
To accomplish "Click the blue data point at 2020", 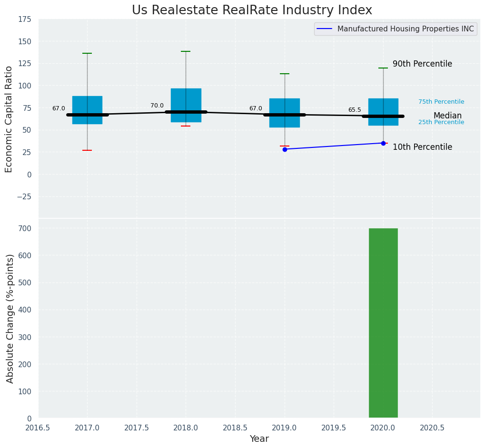I will 383,143.
